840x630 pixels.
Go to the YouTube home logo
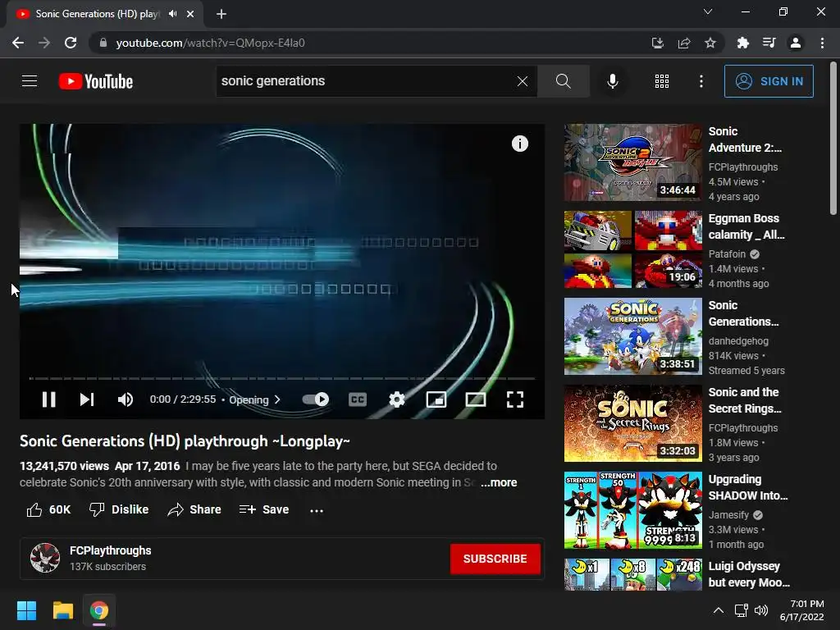96,81
